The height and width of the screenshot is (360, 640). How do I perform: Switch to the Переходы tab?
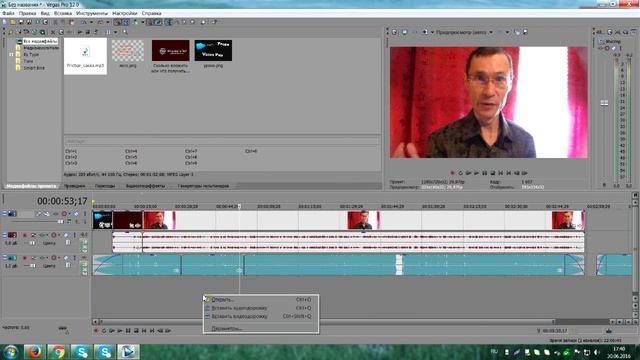[105, 186]
